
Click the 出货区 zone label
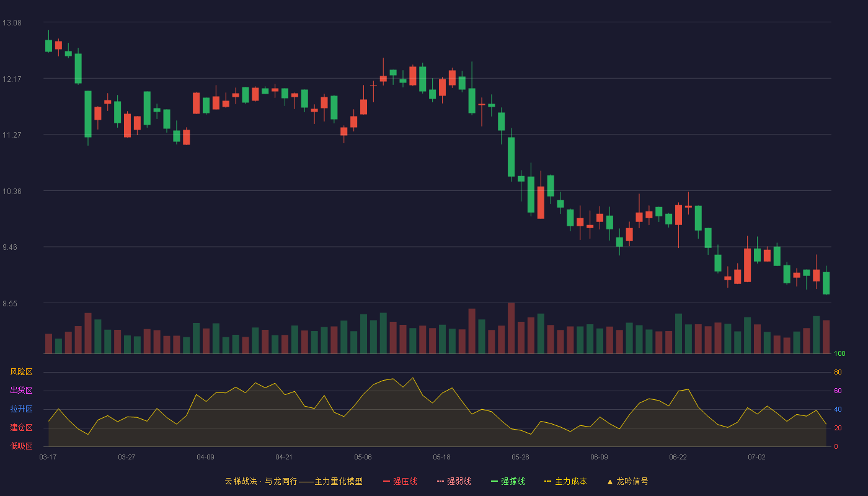click(x=21, y=391)
